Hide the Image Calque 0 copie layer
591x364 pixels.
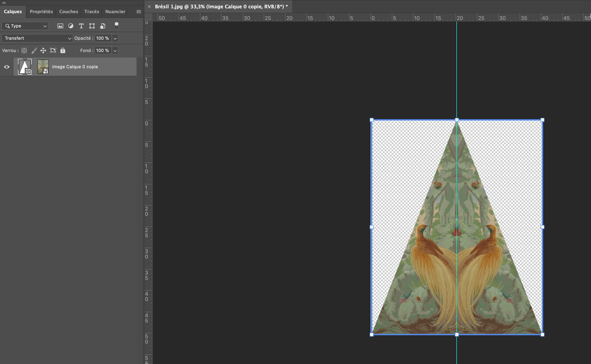(7, 67)
